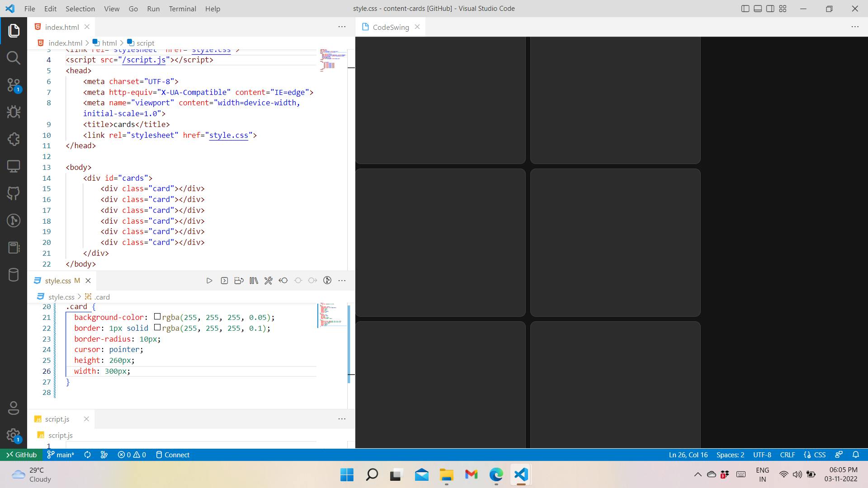Toggle primary side bar layout icon

coord(745,9)
